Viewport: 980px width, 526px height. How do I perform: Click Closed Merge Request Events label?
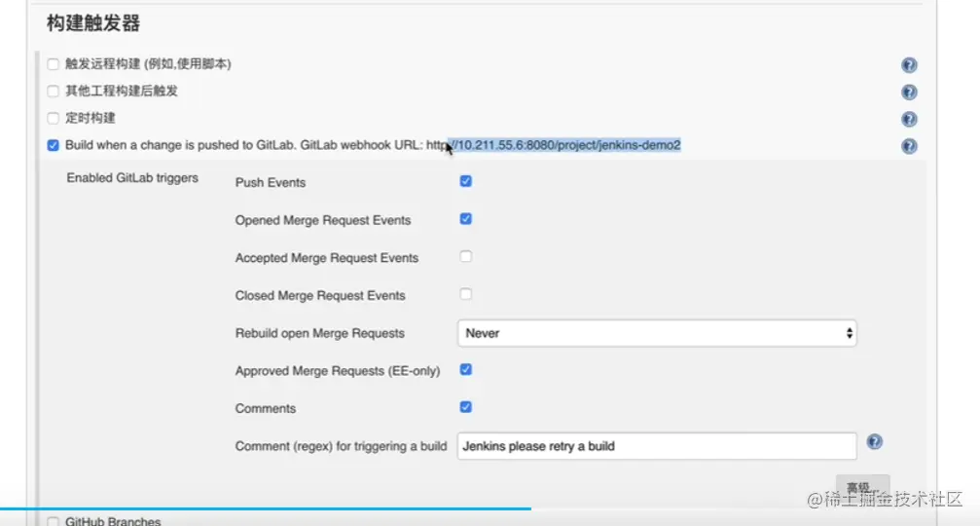pyautogui.click(x=320, y=295)
